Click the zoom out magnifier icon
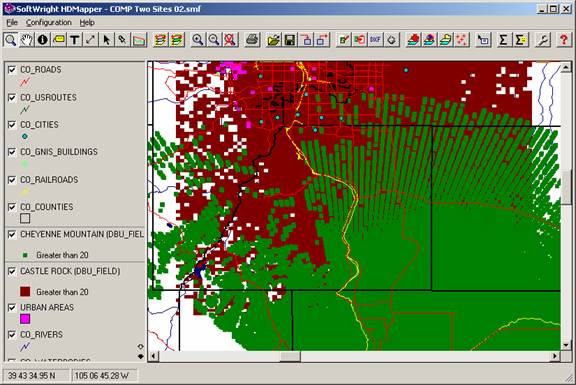This screenshot has width=576, height=385. pos(214,39)
